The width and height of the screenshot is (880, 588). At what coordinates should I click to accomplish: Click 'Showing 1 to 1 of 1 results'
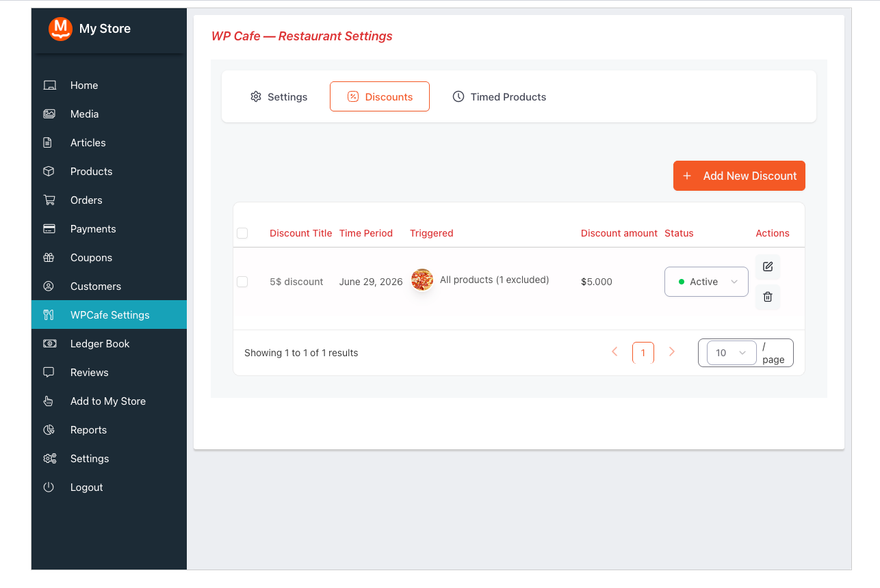tap(301, 353)
